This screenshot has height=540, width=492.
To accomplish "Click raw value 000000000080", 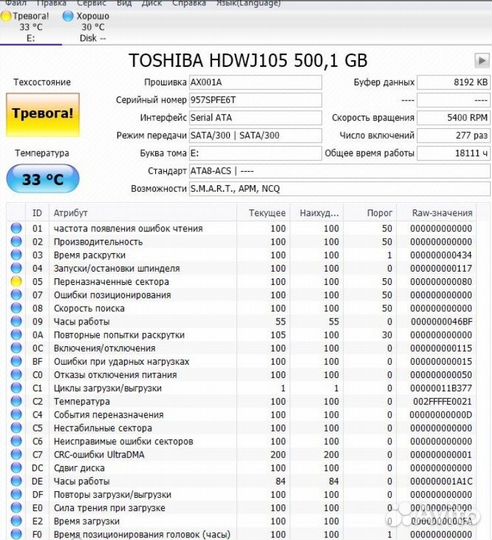I will click(x=441, y=282).
